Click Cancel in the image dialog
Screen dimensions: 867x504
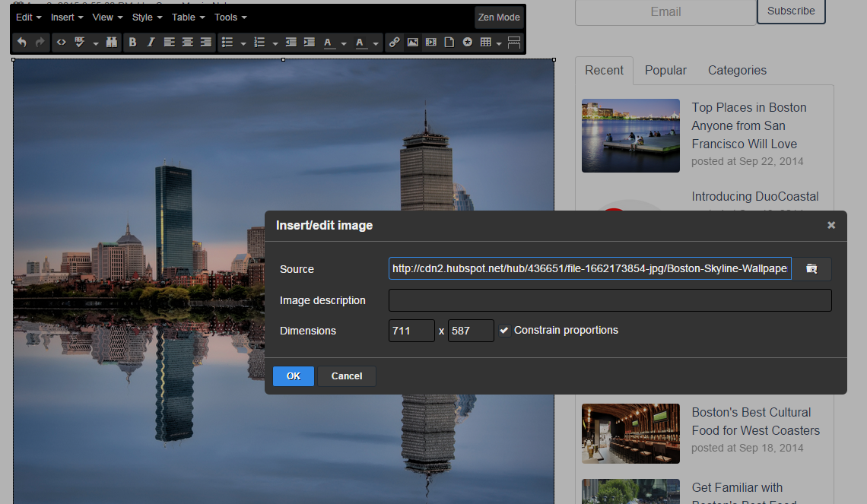(347, 376)
